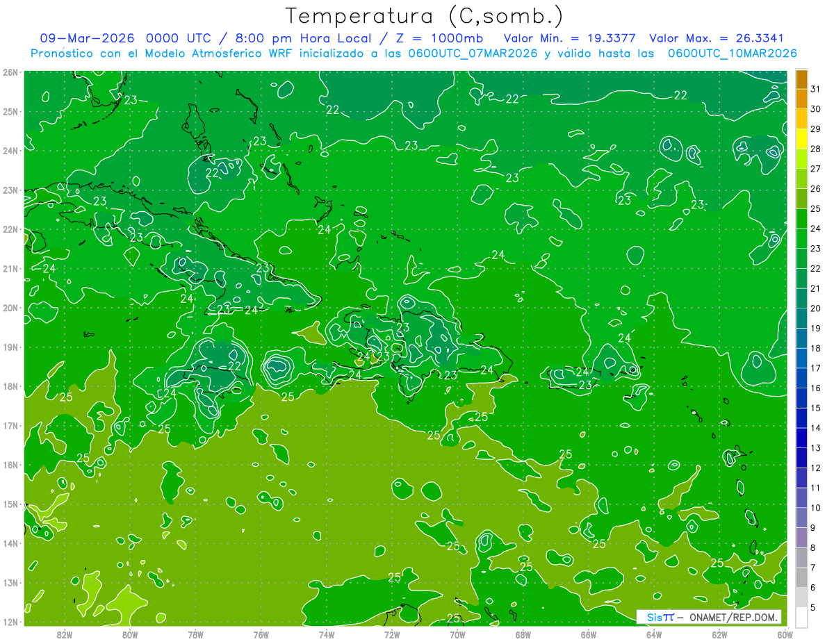Click the '21N' latitude label
This screenshot has width=834, height=644.
[x=10, y=268]
